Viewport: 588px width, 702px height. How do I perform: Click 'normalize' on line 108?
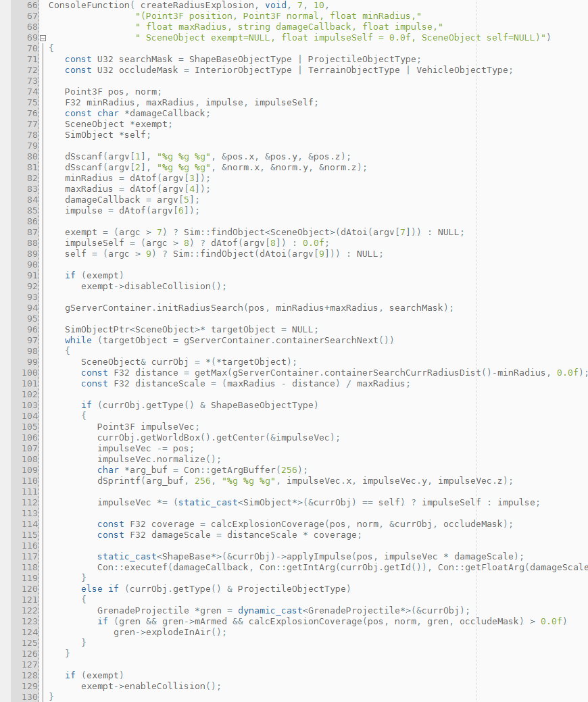pyautogui.click(x=181, y=459)
